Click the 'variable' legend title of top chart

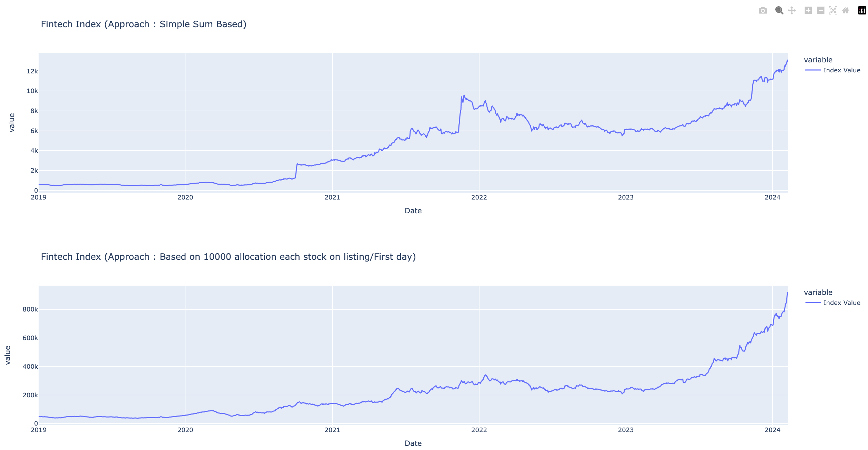pos(818,60)
